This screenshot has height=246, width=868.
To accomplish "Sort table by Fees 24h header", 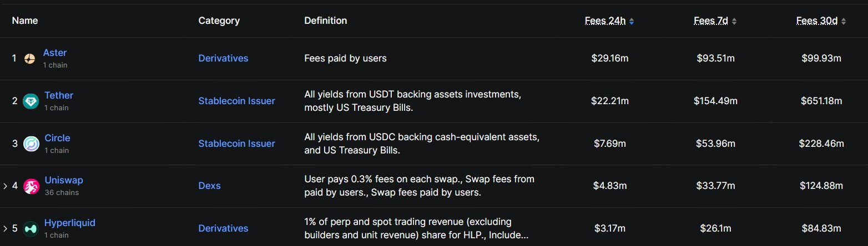I will pos(605,21).
